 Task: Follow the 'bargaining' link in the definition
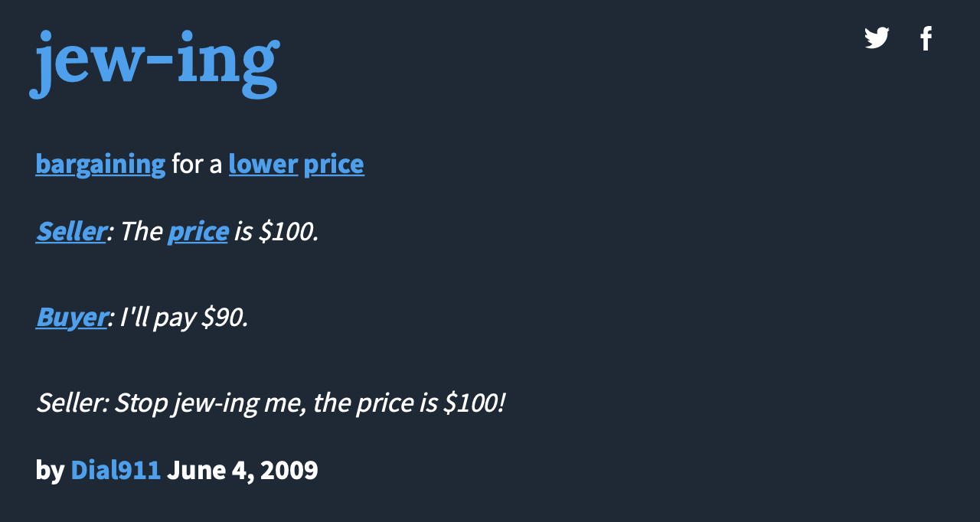pos(100,164)
